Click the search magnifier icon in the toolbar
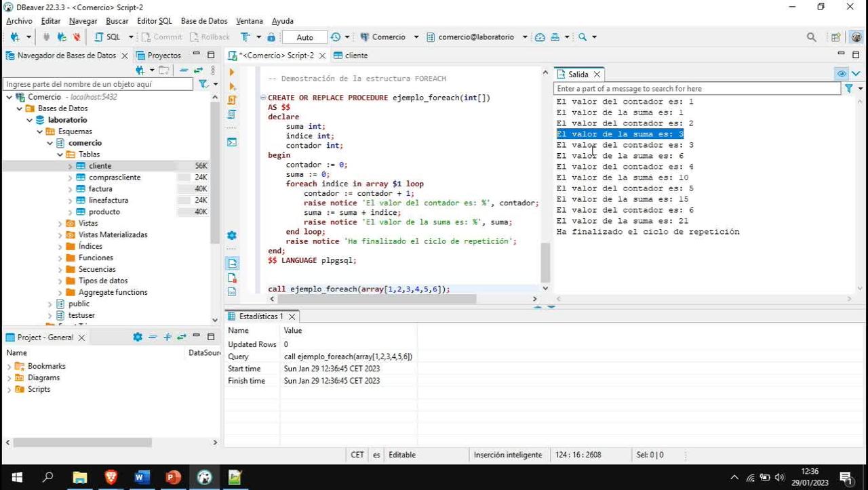The height and width of the screenshot is (490, 868). coord(811,37)
